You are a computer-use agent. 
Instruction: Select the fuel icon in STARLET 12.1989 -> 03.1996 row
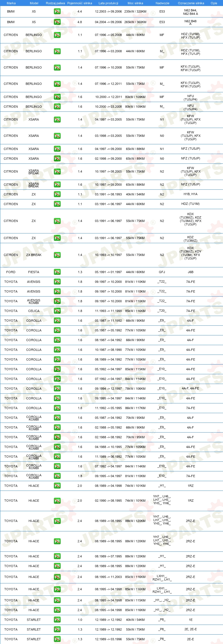[x=57, y=639]
